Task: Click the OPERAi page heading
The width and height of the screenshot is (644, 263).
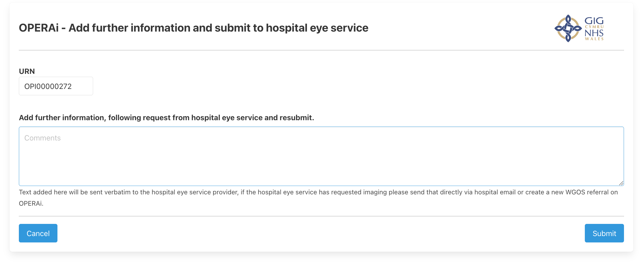Action: (x=193, y=28)
